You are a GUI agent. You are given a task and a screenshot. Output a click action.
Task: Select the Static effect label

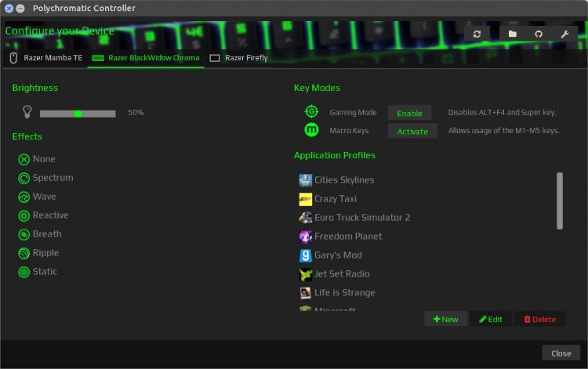[x=45, y=272]
